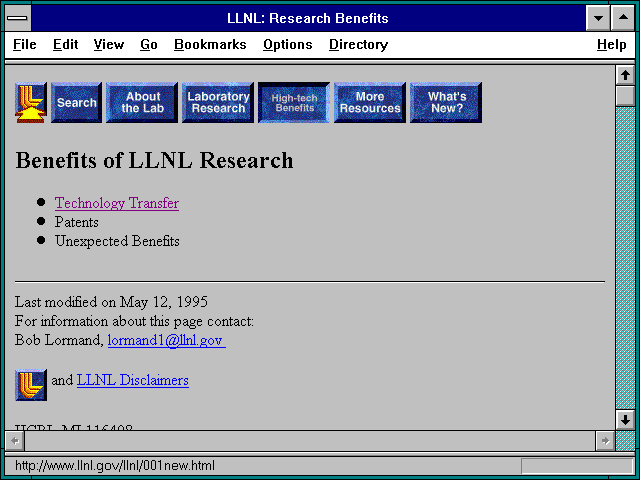Screen dimensions: 640x480
Task: Click horizontal scrollbar right arrow
Action: 605,441
